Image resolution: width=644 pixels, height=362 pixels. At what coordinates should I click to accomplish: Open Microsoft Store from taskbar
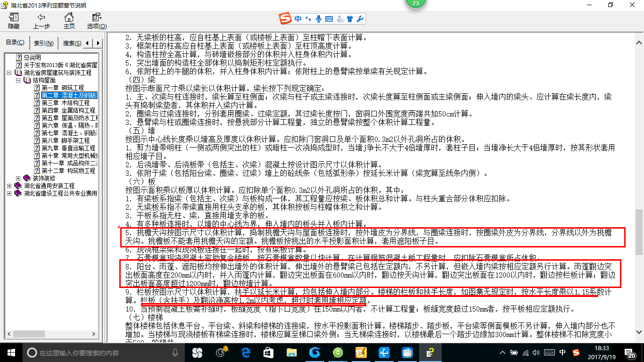(x=268, y=353)
